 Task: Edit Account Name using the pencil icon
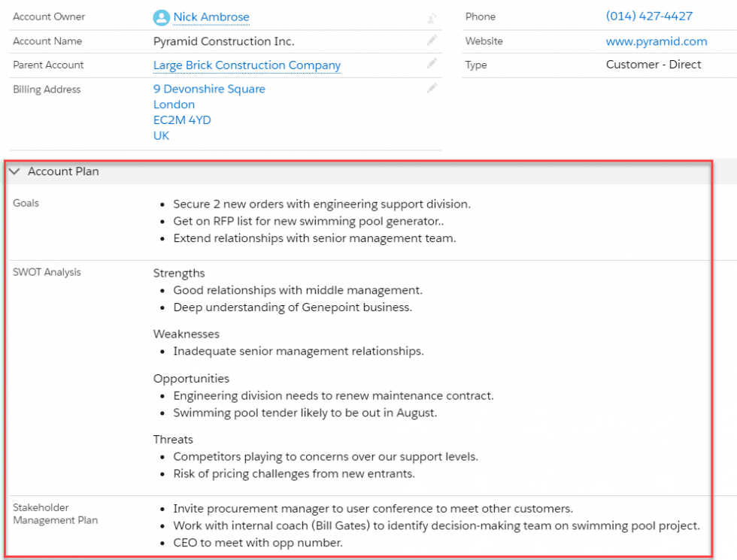pyautogui.click(x=432, y=41)
